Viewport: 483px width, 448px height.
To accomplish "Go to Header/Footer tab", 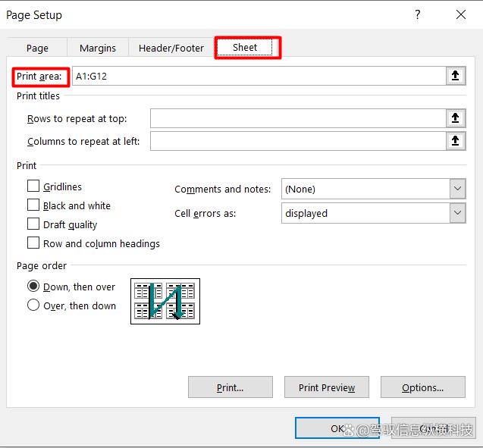I will coord(171,48).
